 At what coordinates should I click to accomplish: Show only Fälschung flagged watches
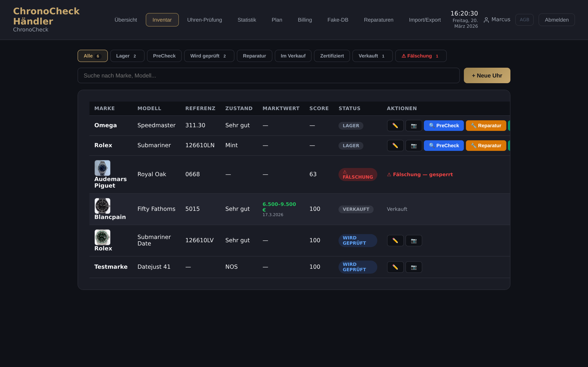coord(421,56)
